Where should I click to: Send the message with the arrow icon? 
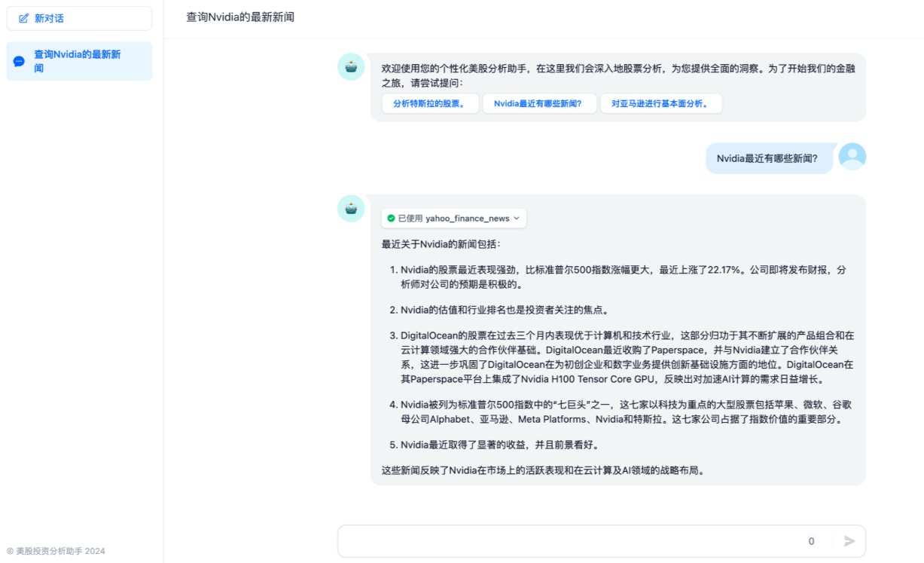[849, 541]
